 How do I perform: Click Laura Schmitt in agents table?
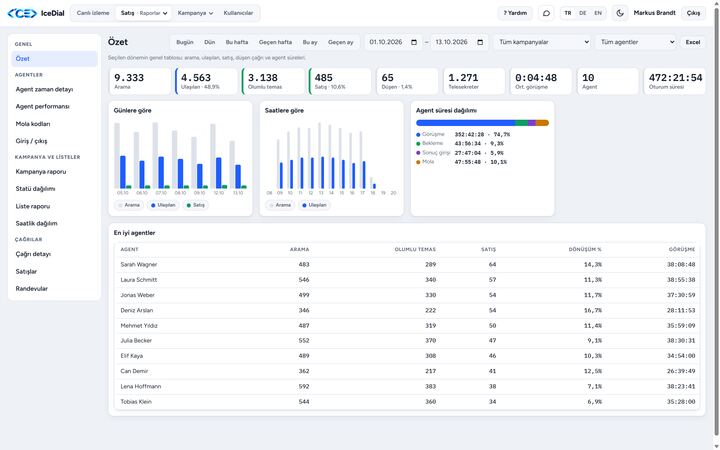pyautogui.click(x=139, y=280)
